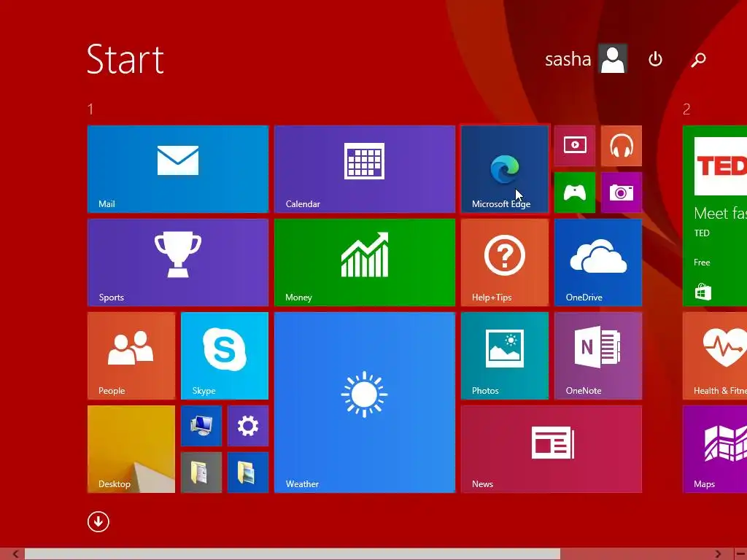
Task: Open the Documents folder small tile
Action: pos(201,472)
